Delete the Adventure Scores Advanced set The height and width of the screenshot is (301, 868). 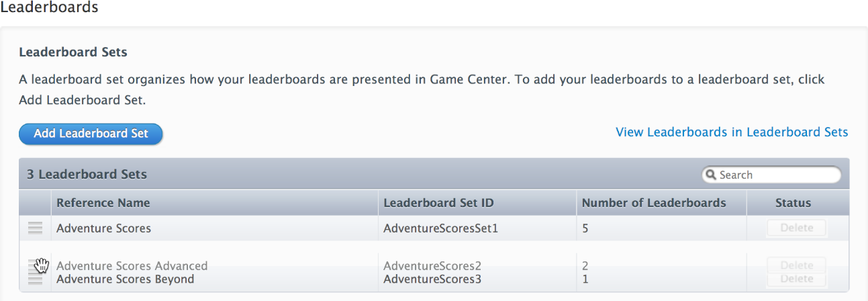[x=796, y=264]
